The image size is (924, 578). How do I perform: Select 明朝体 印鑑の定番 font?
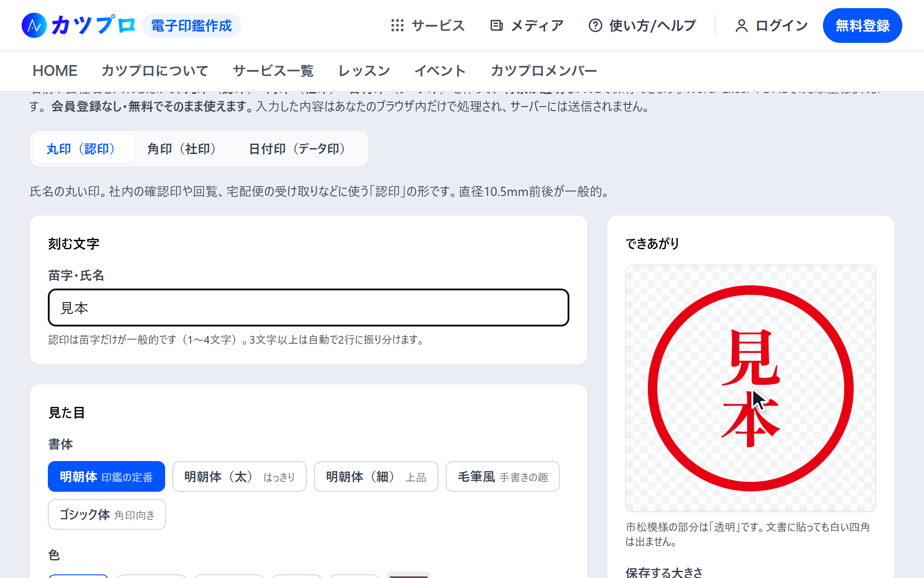[x=106, y=476]
